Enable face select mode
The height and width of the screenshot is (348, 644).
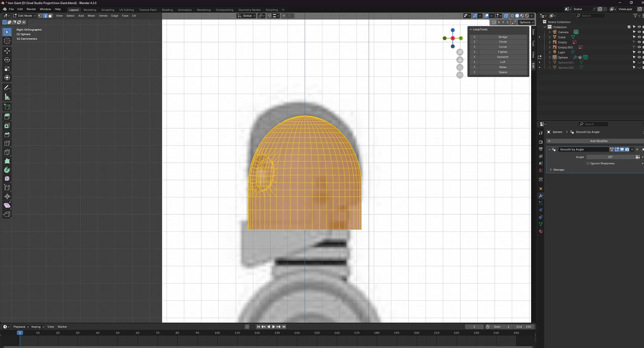pyautogui.click(x=50, y=16)
